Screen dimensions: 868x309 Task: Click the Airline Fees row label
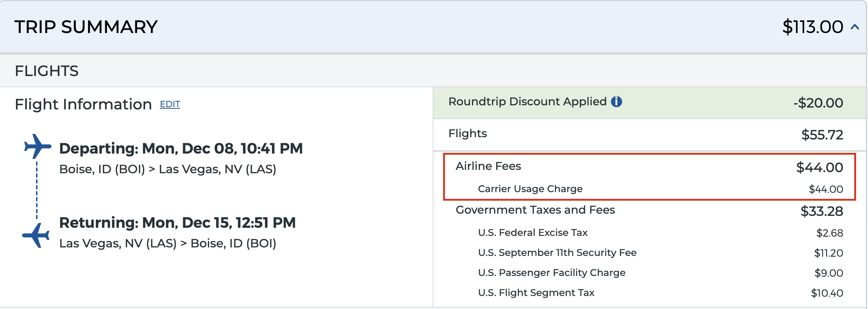click(x=488, y=166)
